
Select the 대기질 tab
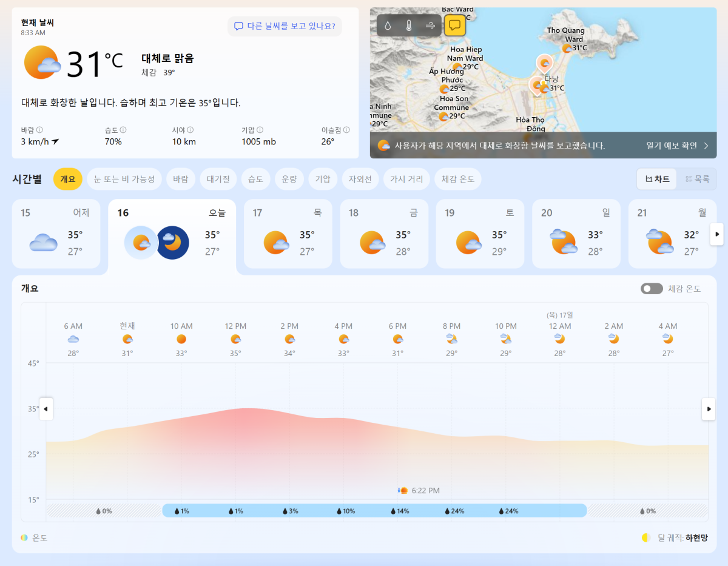[x=218, y=179]
